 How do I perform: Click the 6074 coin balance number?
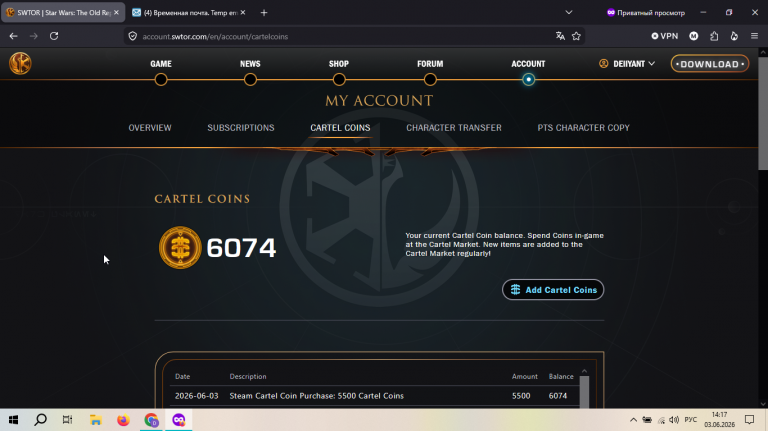click(241, 248)
